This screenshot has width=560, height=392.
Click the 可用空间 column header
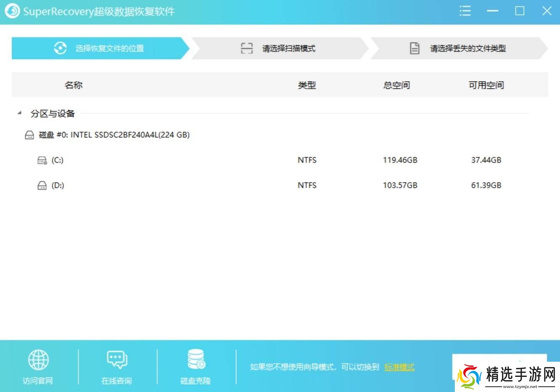[486, 85]
